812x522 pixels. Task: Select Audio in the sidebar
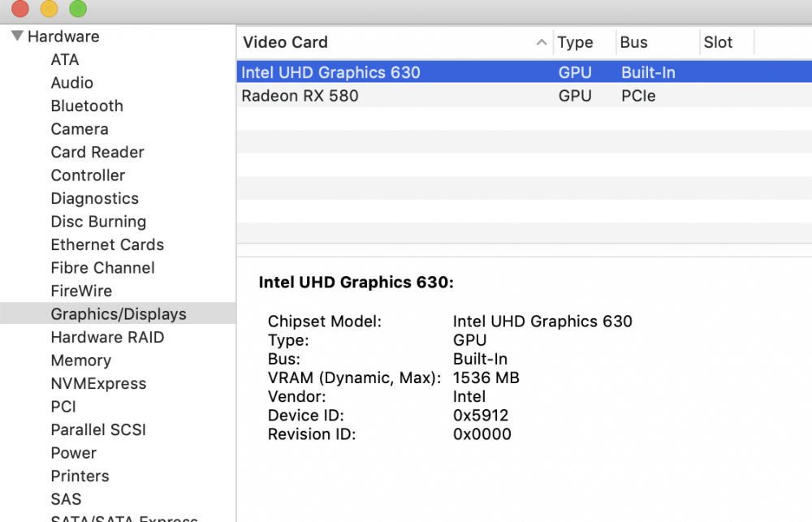(x=72, y=83)
